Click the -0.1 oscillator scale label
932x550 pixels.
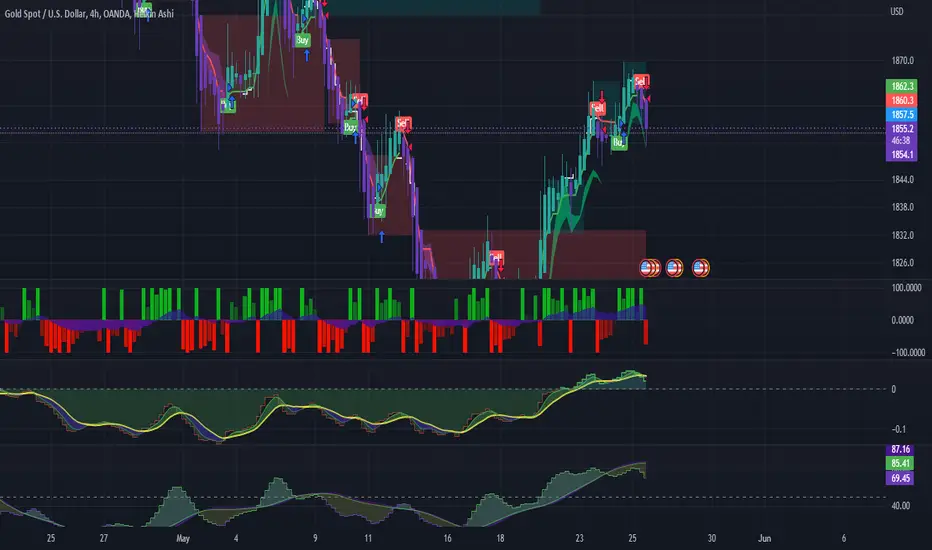(x=898, y=429)
